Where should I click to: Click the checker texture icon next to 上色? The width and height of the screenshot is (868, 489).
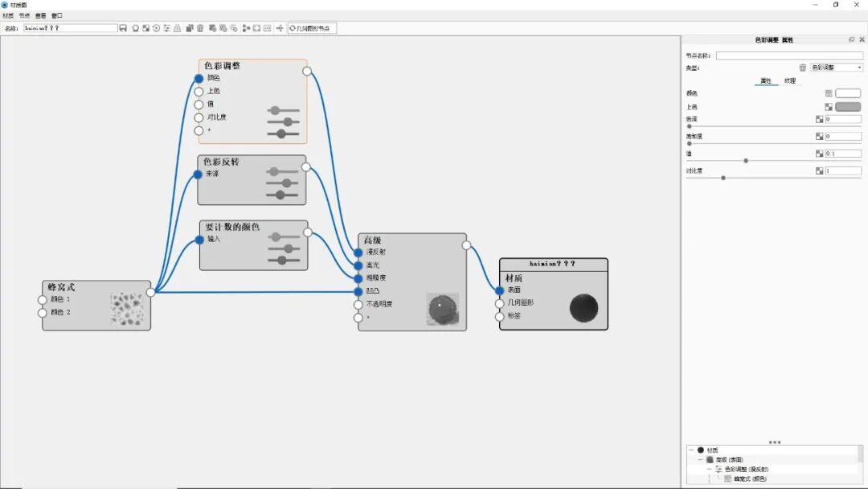(x=829, y=107)
